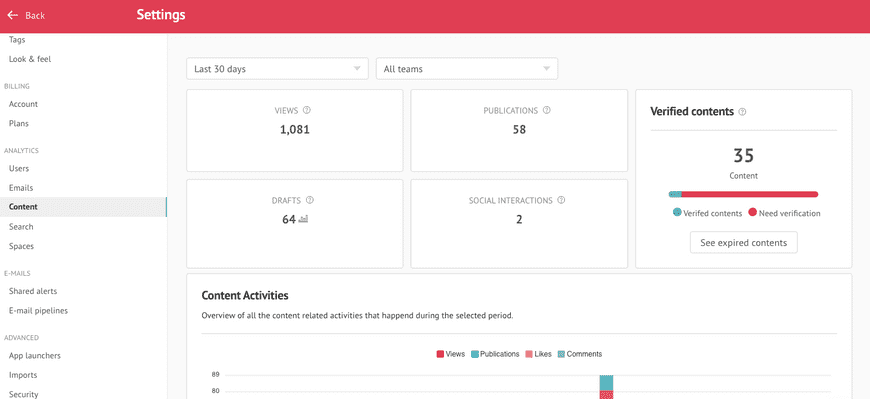Image resolution: width=870 pixels, height=399 pixels.
Task: Click the 58 publications value
Action: 519,130
